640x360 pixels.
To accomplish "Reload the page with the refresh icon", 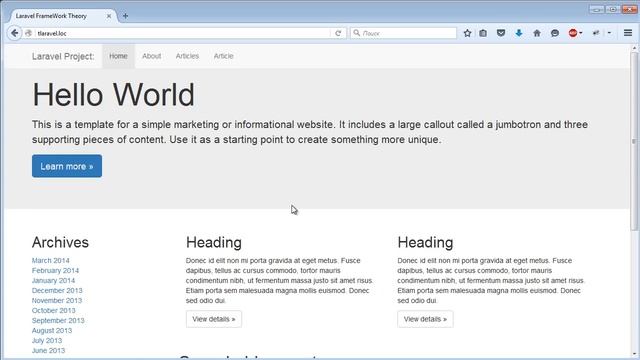I will click(x=338, y=33).
